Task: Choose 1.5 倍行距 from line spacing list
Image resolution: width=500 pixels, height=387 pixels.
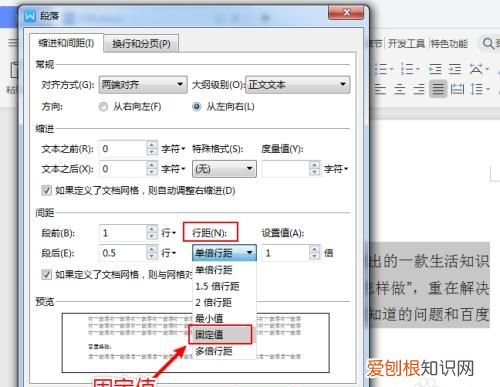Action: click(x=224, y=286)
